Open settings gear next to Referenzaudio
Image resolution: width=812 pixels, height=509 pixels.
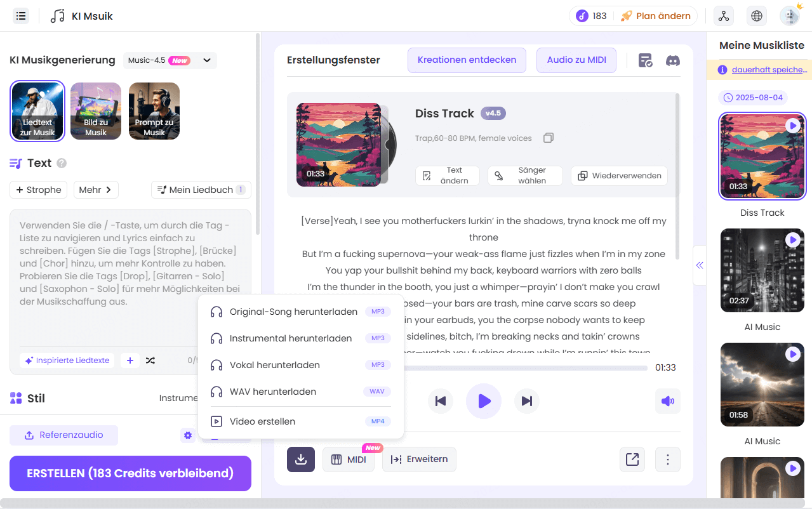point(187,435)
